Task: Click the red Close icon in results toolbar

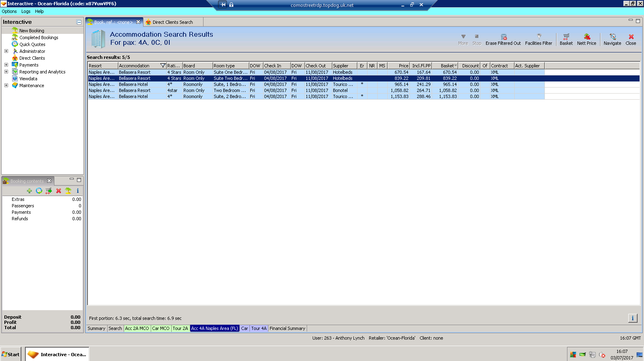Action: tap(631, 37)
